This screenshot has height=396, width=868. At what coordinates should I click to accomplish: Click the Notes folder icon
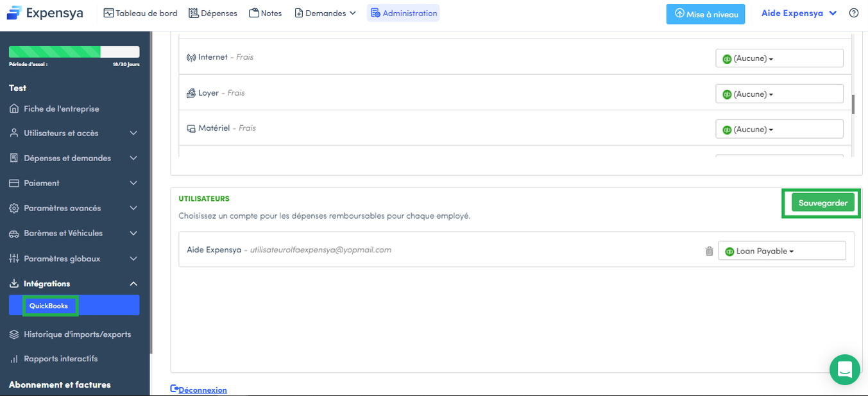click(x=254, y=13)
